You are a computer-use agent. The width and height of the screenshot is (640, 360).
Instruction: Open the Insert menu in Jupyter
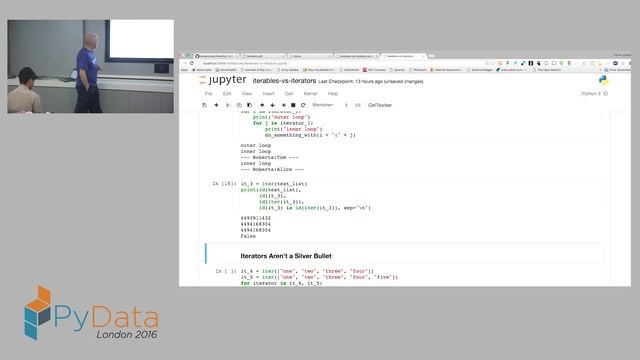(268, 94)
